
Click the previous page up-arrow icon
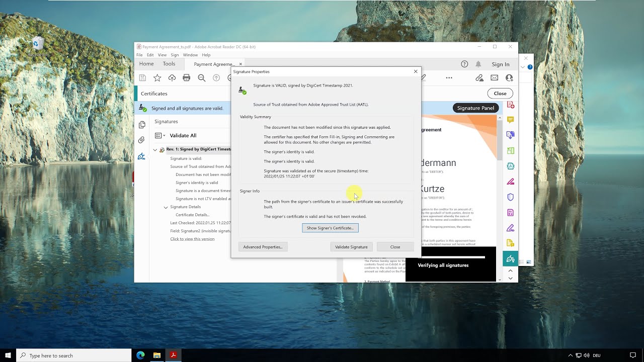pos(216,78)
